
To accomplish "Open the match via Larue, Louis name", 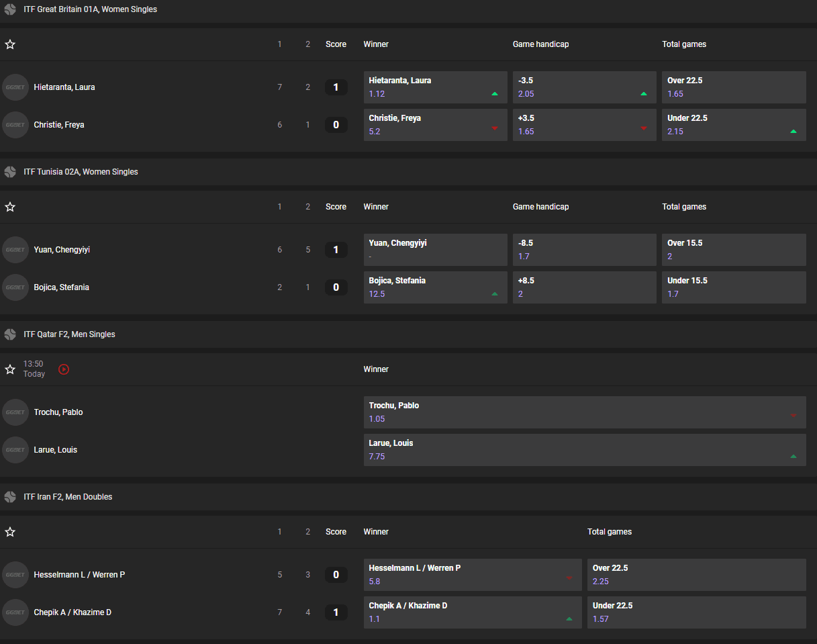I will pos(56,450).
